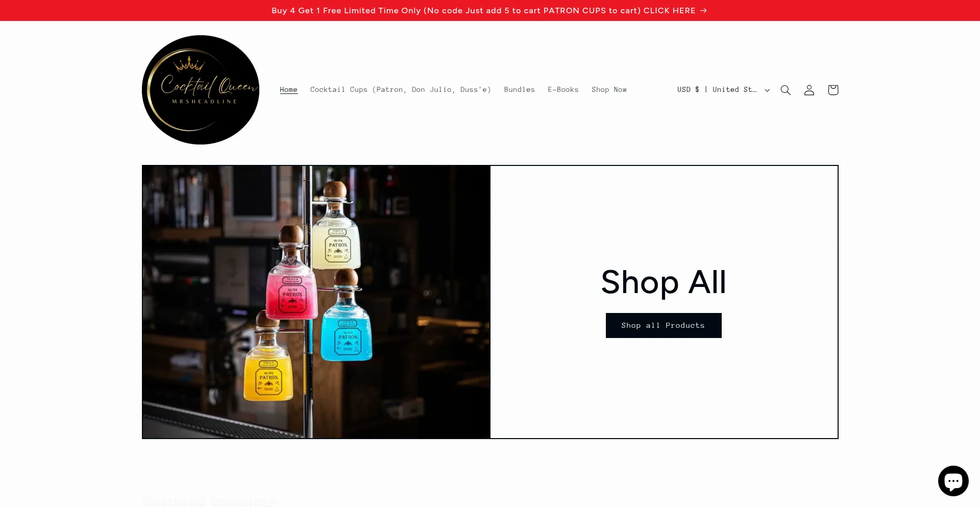Go to Home menu item
The height and width of the screenshot is (507, 980).
click(x=288, y=90)
